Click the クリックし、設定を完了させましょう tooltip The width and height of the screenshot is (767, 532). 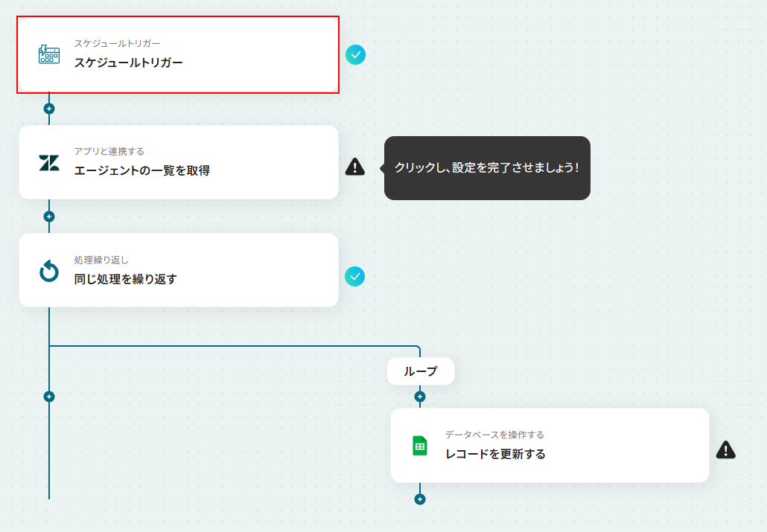tap(487, 167)
